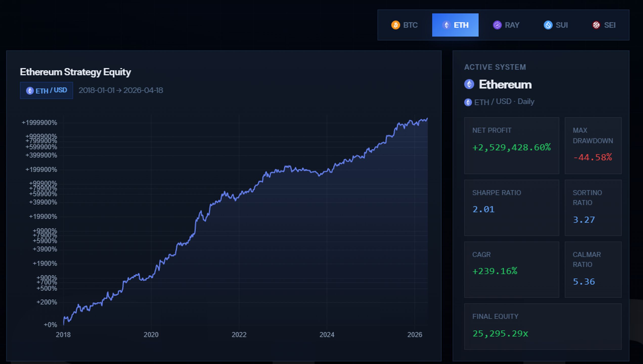Click the SHARPE RATIO label

pyautogui.click(x=497, y=193)
